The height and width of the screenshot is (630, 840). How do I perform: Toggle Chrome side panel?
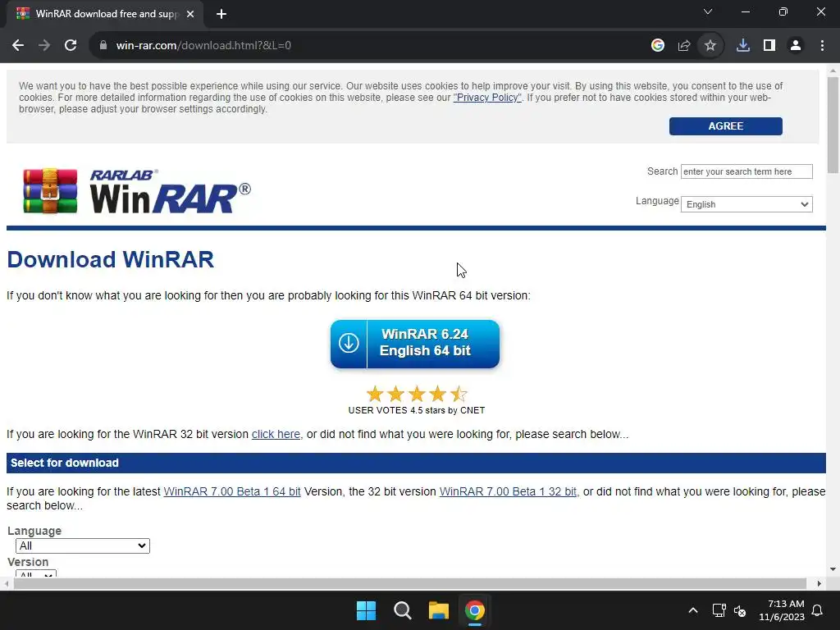point(769,46)
